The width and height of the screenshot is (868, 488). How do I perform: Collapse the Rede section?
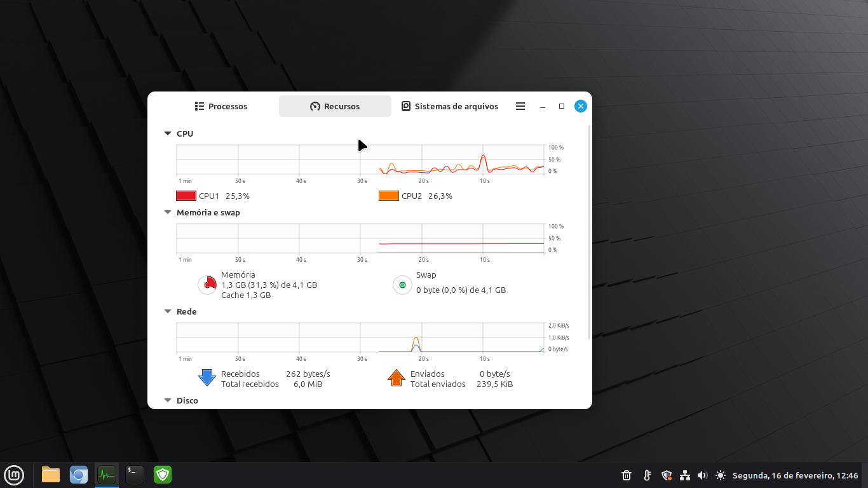click(x=168, y=311)
